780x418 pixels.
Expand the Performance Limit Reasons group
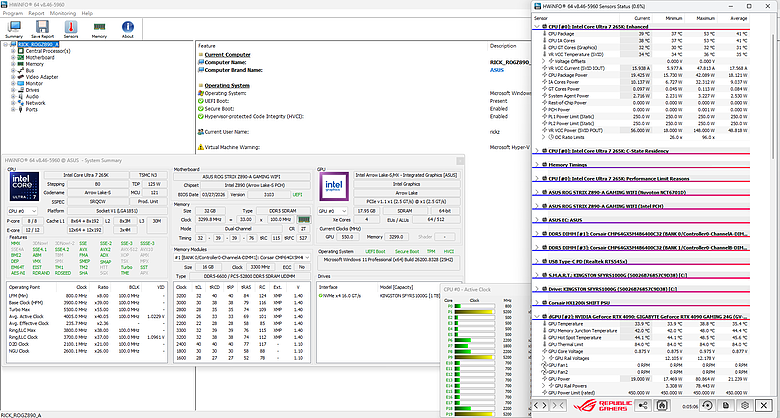[537, 178]
